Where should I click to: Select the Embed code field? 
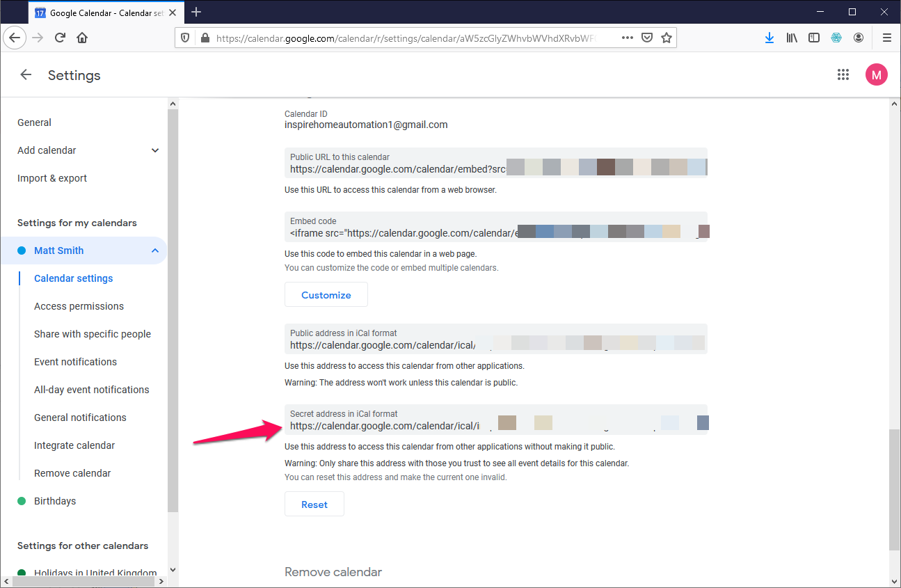point(496,227)
